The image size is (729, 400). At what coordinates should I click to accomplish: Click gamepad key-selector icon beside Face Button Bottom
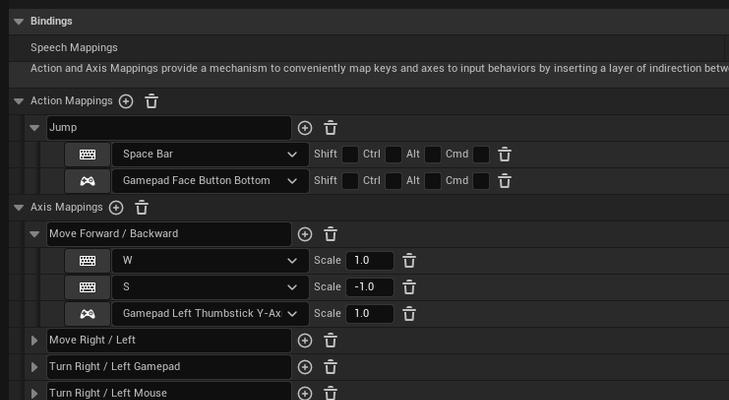pyautogui.click(x=87, y=181)
